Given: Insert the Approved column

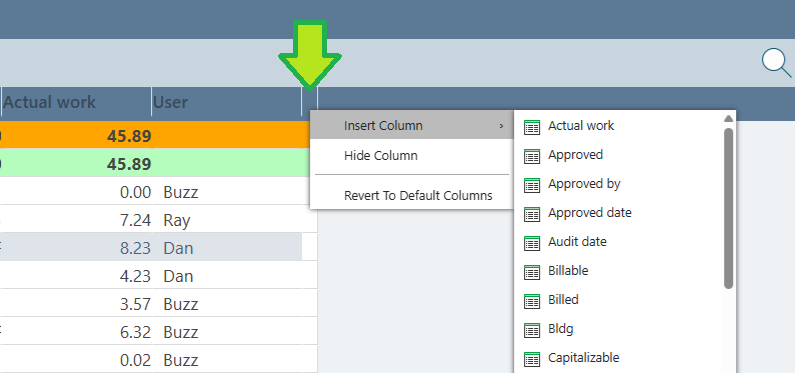Looking at the screenshot, I should pyautogui.click(x=575, y=155).
